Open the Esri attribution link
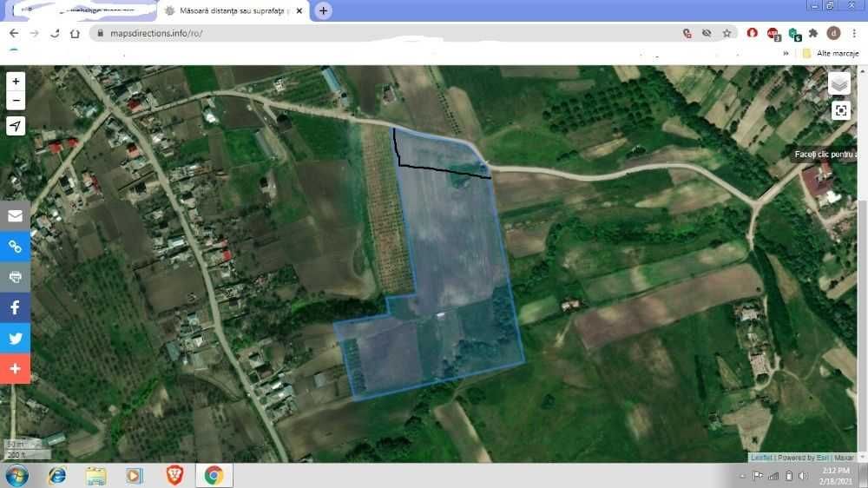Screen dimensions: 868x488 click(822, 458)
